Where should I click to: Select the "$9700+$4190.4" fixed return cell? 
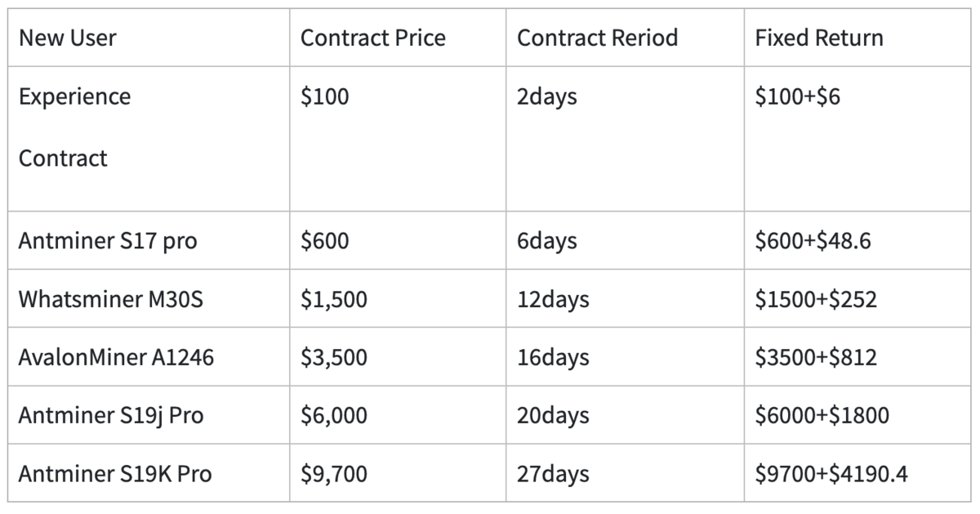click(831, 473)
